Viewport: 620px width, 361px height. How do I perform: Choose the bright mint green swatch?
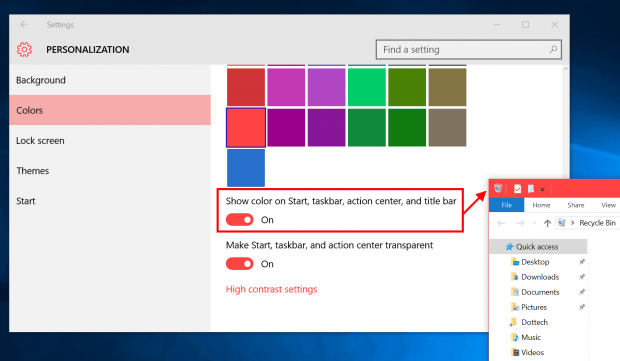coord(367,87)
